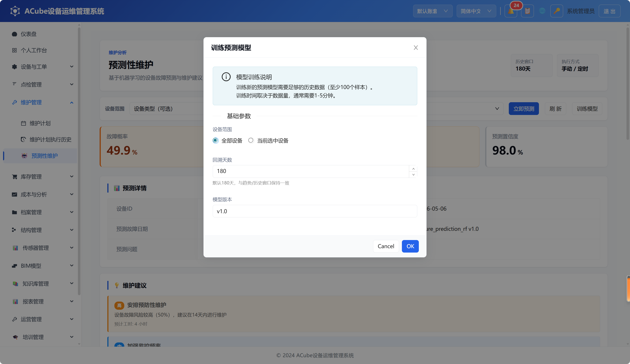Image resolution: width=630 pixels, height=364 pixels.
Task: Click the info icon beside 模型训练说明
Action: click(x=226, y=77)
